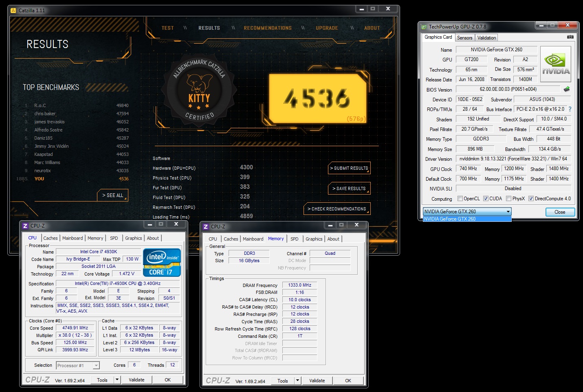Open the Processor #1 selection dropdown
The height and width of the screenshot is (392, 583).
[x=78, y=366]
